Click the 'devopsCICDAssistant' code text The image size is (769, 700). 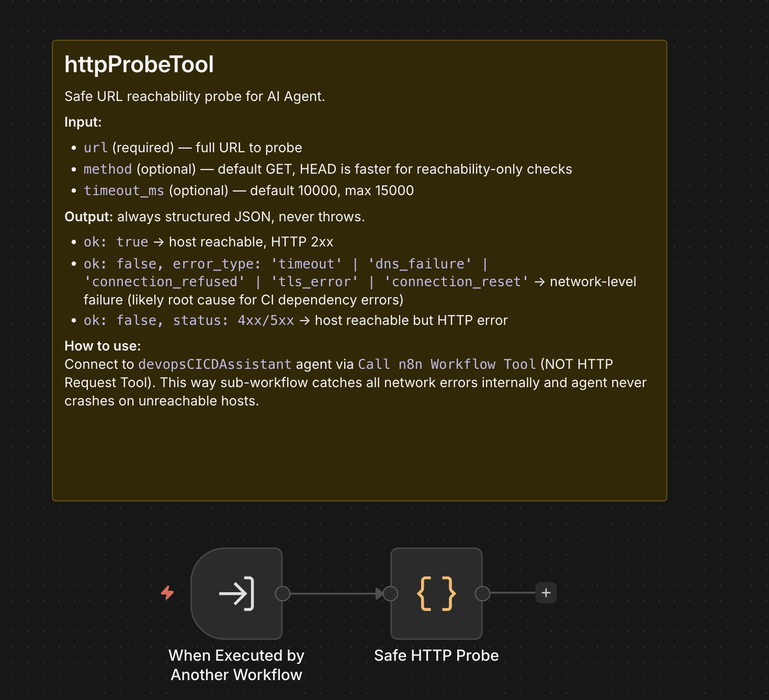click(215, 364)
